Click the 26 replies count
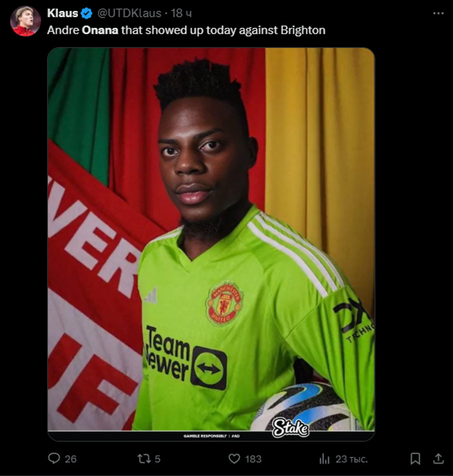The width and height of the screenshot is (453, 476). click(x=70, y=459)
